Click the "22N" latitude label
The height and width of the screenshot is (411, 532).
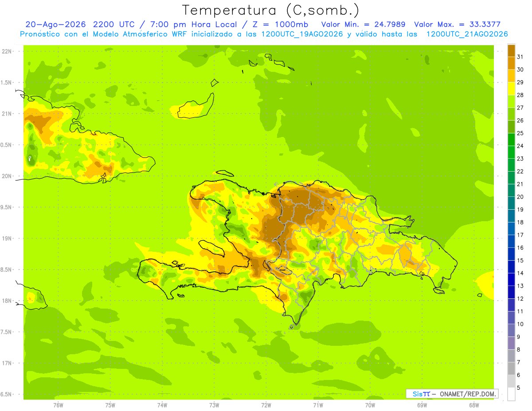coord(8,51)
